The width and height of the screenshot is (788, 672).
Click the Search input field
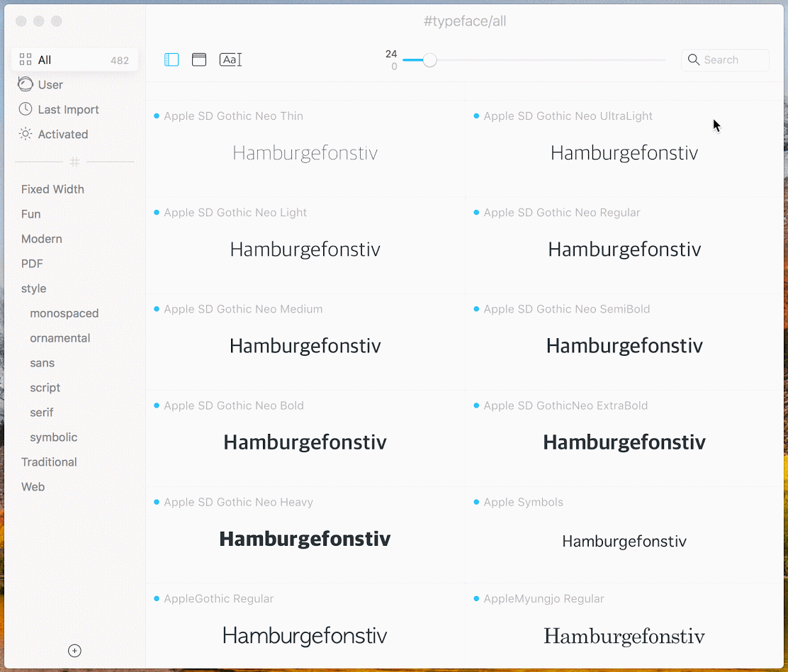725,60
